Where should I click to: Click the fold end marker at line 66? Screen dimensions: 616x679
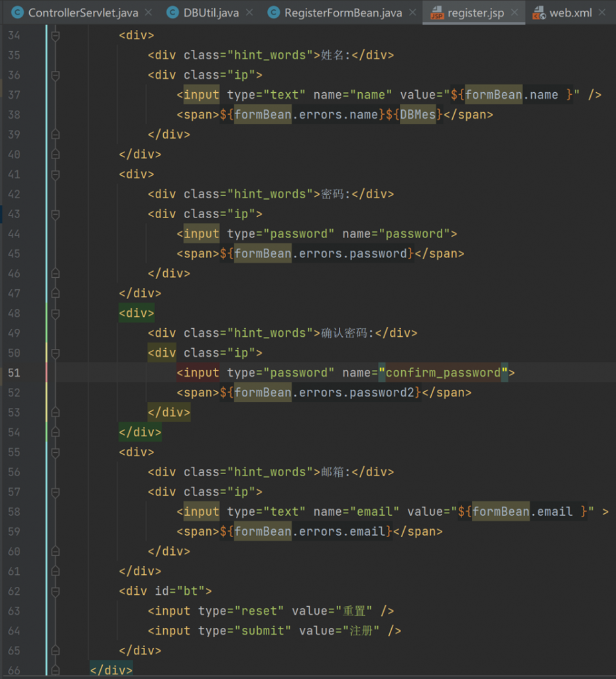click(56, 670)
